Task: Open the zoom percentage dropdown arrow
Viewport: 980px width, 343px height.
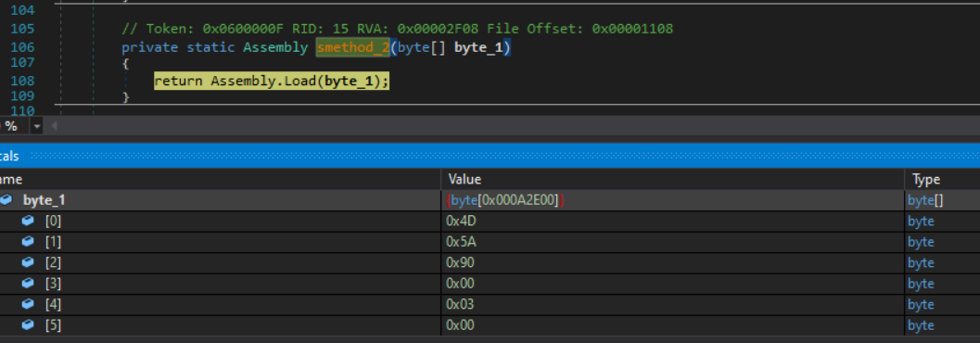Action: [x=36, y=126]
